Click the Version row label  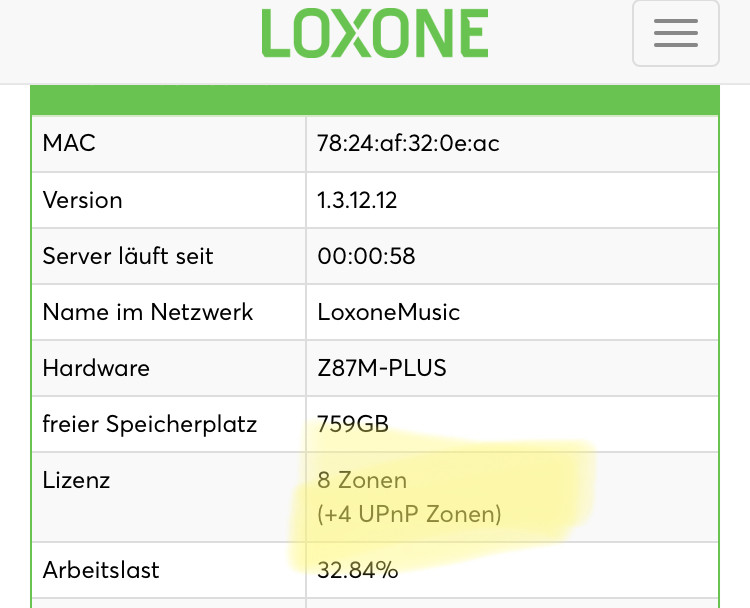pyautogui.click(x=82, y=200)
